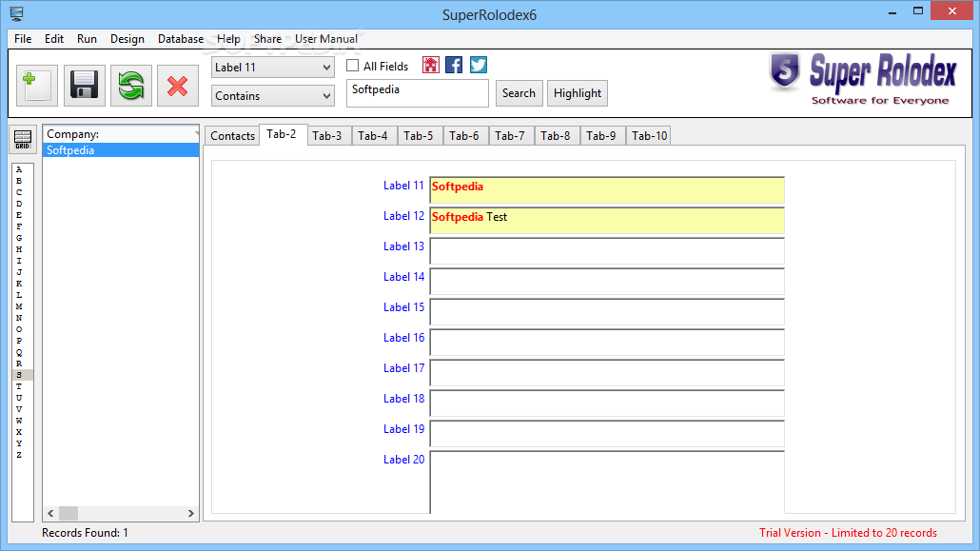Open the Database menu
Screen dimensions: 980x551
tap(181, 39)
